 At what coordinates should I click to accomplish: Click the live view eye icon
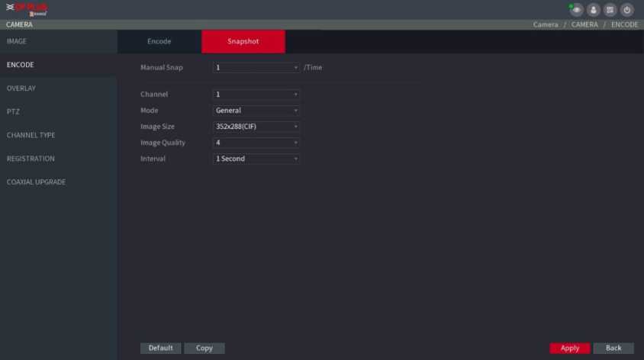coord(576,10)
